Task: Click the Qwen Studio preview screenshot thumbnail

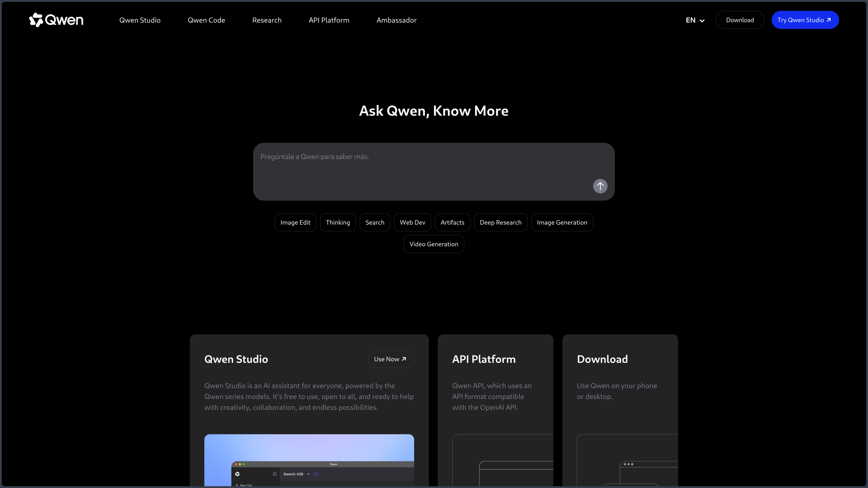Action: tap(309, 460)
